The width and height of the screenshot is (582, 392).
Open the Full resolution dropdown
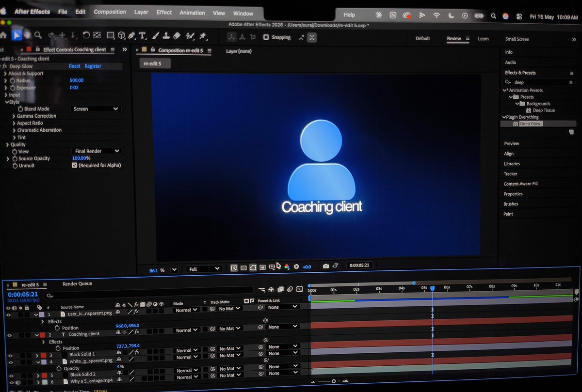point(204,269)
